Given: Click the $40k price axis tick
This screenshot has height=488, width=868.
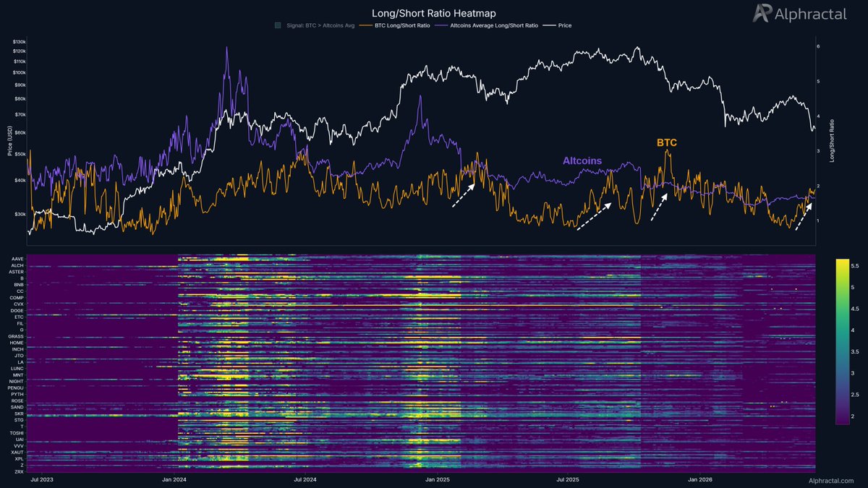Looking at the screenshot, I should click(x=20, y=180).
